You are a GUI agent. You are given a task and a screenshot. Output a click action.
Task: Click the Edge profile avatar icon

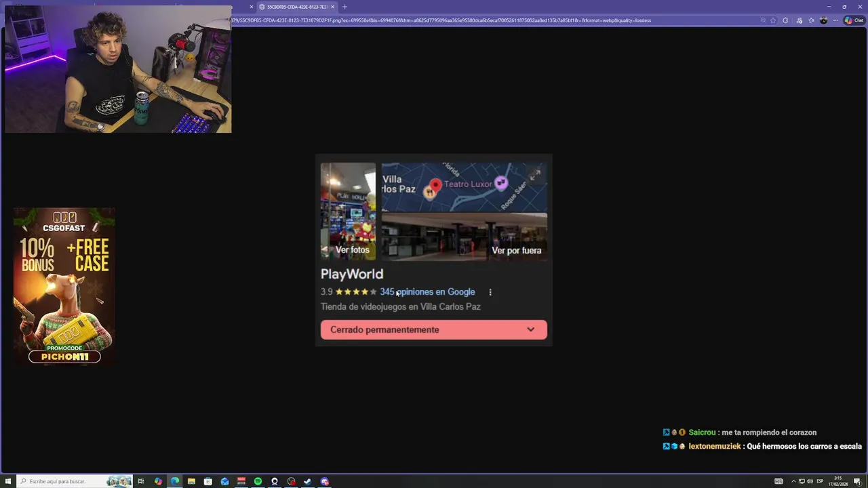[x=824, y=20]
